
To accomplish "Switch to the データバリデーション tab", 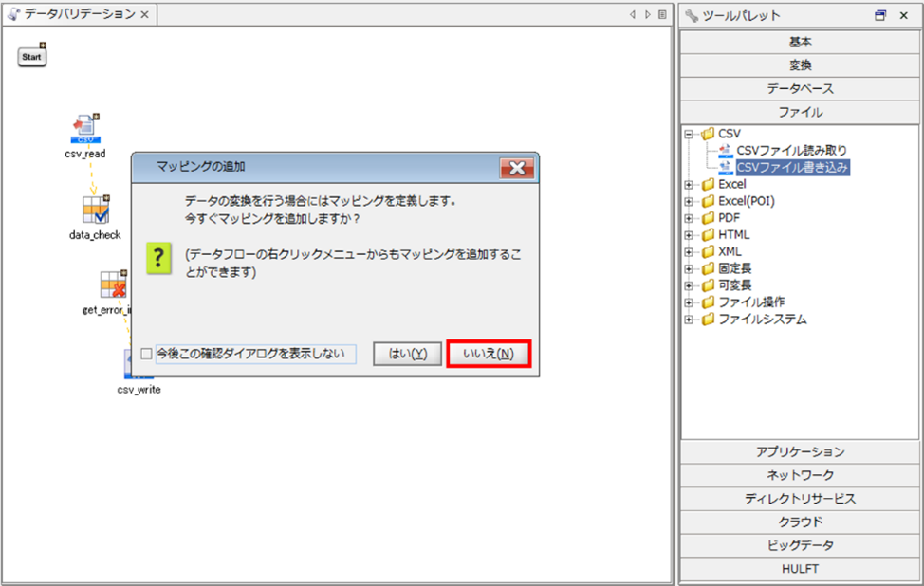I will (78, 15).
